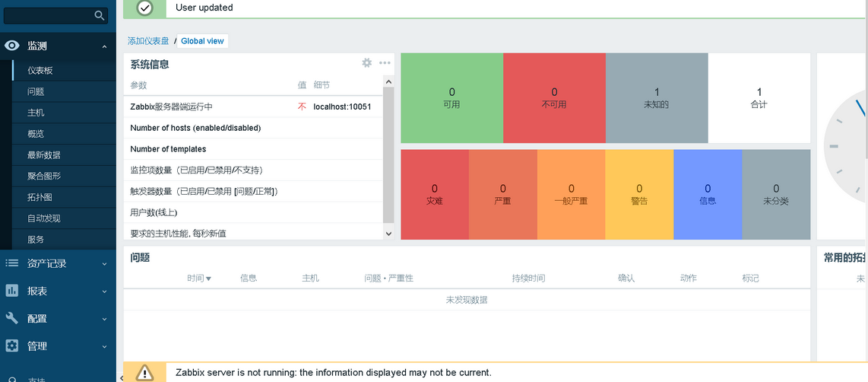This screenshot has height=382, width=868.
Task: Click the green 可用 hosts tile
Action: tap(451, 97)
